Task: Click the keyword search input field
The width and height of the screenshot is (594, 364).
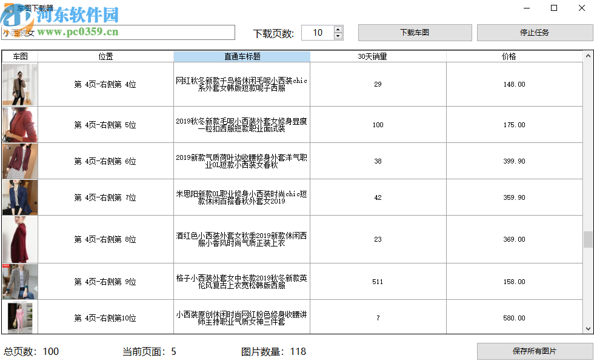Action: (118, 33)
